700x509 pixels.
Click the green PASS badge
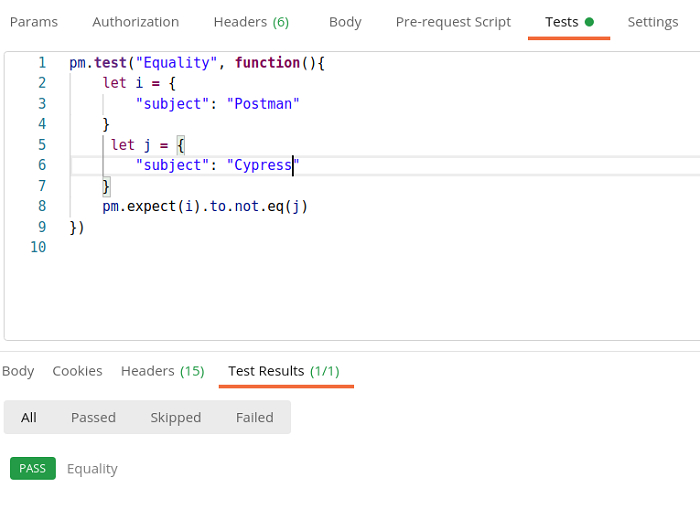click(33, 468)
